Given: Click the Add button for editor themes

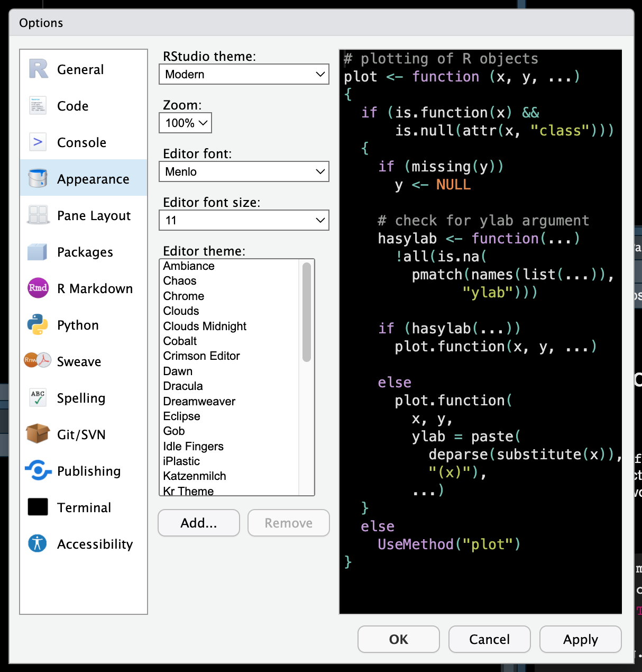Looking at the screenshot, I should coord(198,523).
